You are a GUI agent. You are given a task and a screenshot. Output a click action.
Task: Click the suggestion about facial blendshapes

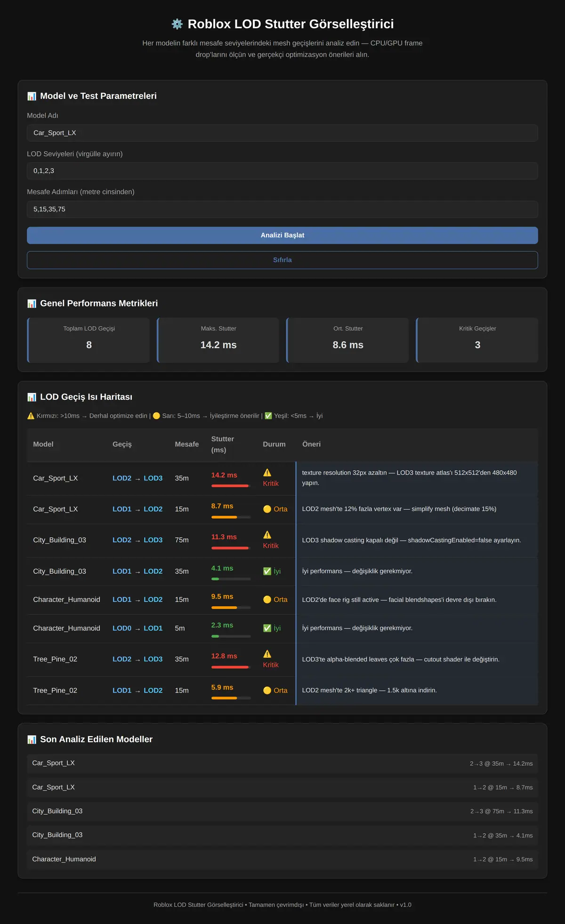(x=399, y=600)
